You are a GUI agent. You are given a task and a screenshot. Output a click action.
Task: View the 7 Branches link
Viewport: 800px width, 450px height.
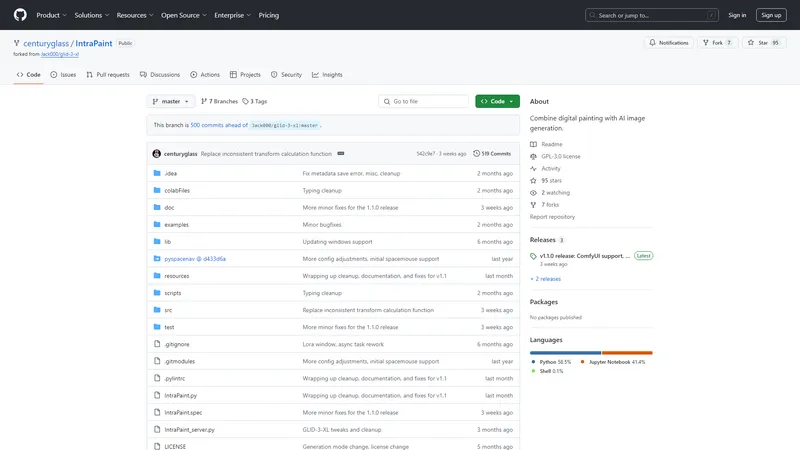pos(219,102)
